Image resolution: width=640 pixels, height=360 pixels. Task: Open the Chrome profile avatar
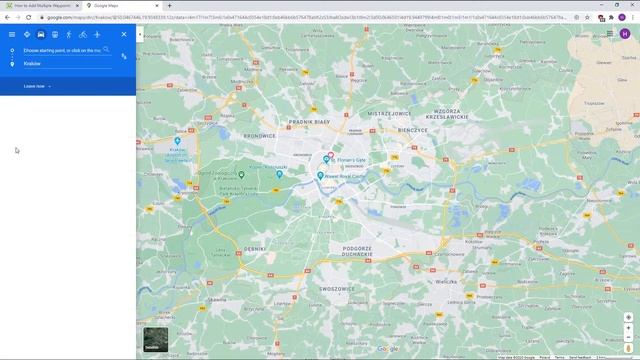click(x=622, y=18)
